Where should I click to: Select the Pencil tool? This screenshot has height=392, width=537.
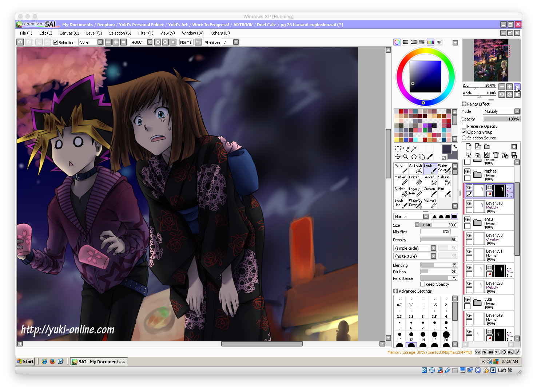coord(401,169)
